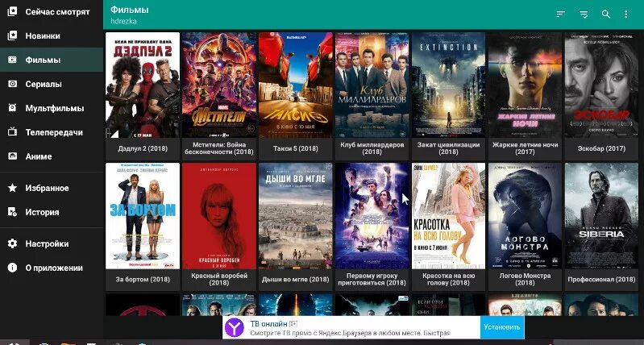
Task: Open the Жаркие летние ночи poster
Action: click(525, 85)
